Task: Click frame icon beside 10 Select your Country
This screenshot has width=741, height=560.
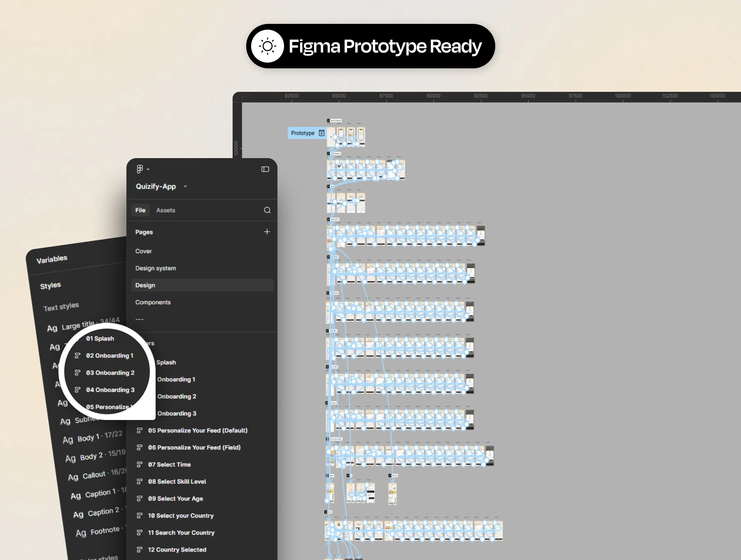Action: click(x=140, y=516)
